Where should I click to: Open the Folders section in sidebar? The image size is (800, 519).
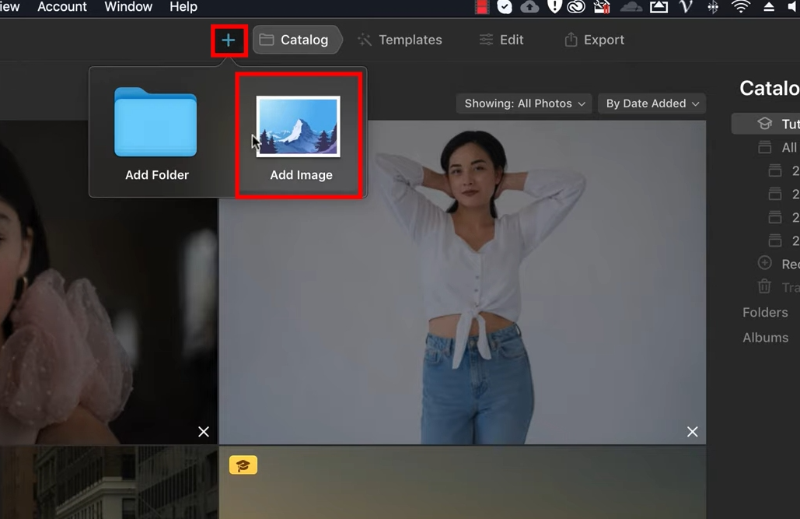click(765, 312)
